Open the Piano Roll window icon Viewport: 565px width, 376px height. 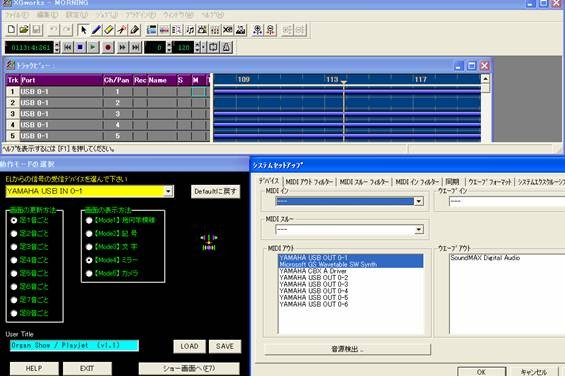tap(164, 30)
